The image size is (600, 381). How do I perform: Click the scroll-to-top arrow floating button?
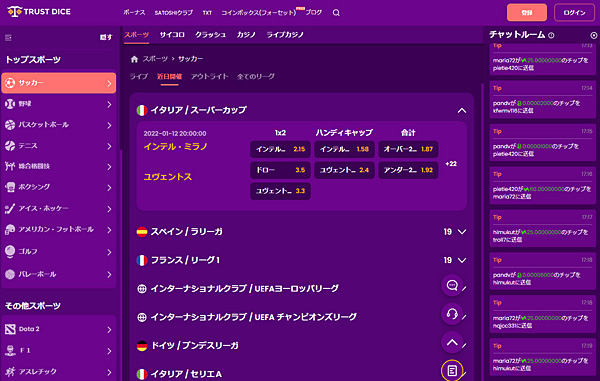pos(452,342)
